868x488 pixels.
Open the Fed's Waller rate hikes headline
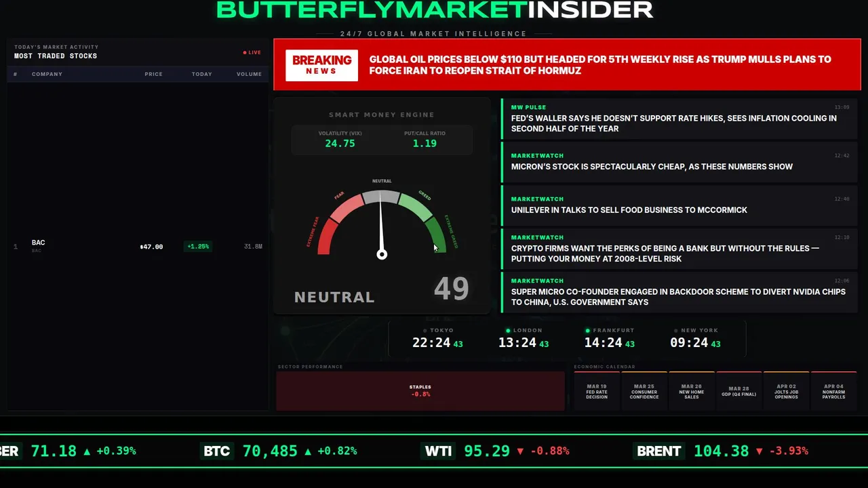[679, 119]
